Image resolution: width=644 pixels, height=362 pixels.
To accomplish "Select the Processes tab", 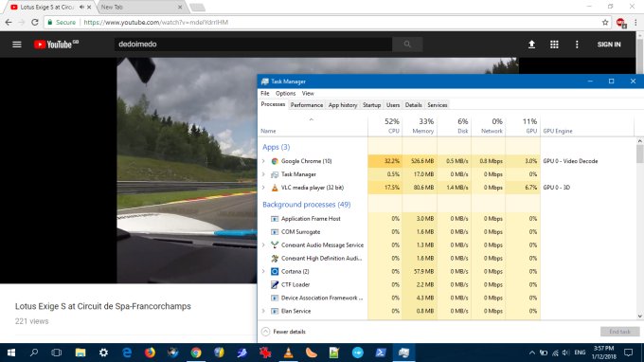I will pyautogui.click(x=273, y=104).
